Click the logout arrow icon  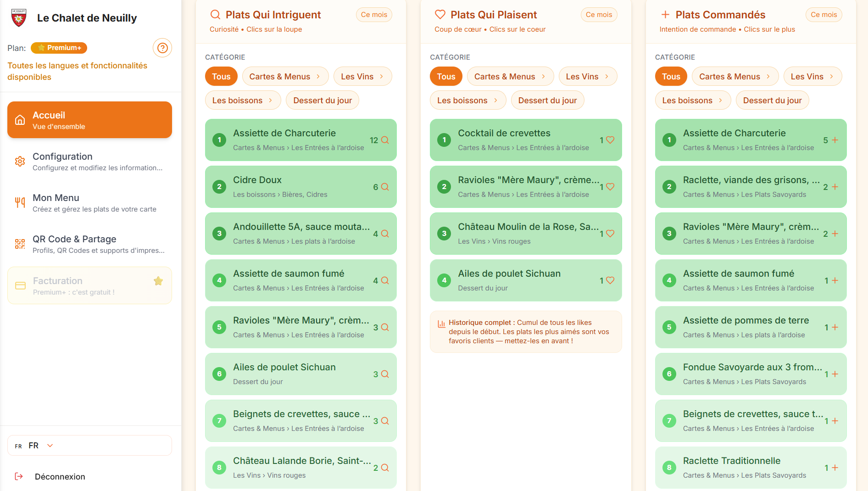[x=19, y=476]
